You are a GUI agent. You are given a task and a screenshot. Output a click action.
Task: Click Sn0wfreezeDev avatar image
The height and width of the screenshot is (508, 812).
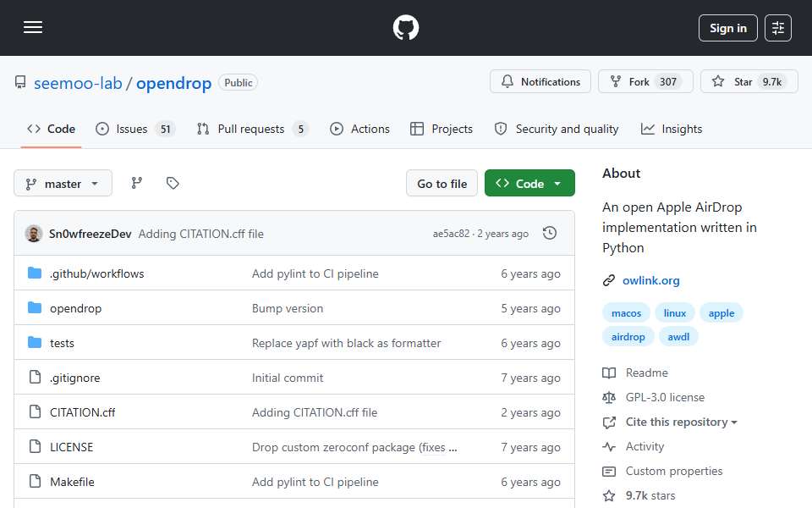tap(34, 234)
